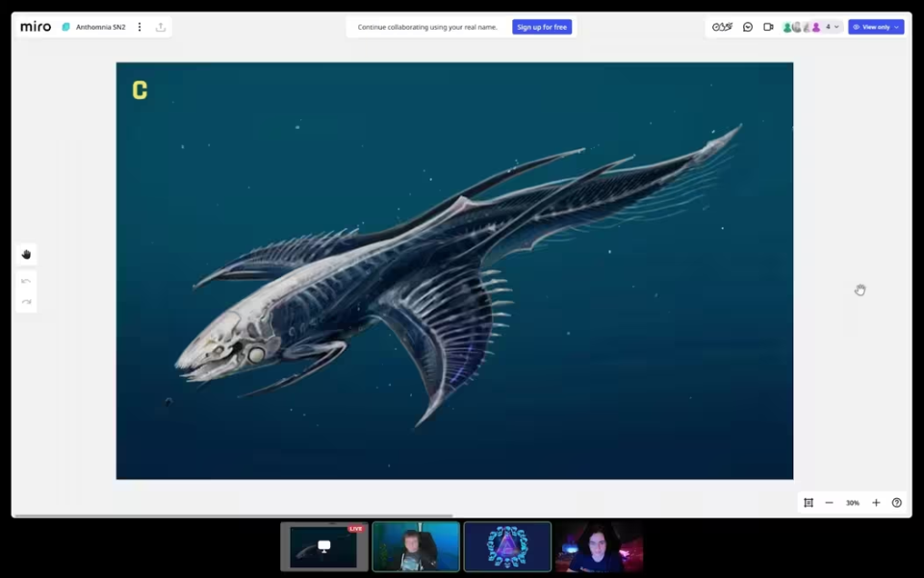Zoom in with the plus button
The width and height of the screenshot is (924, 578).
click(876, 503)
